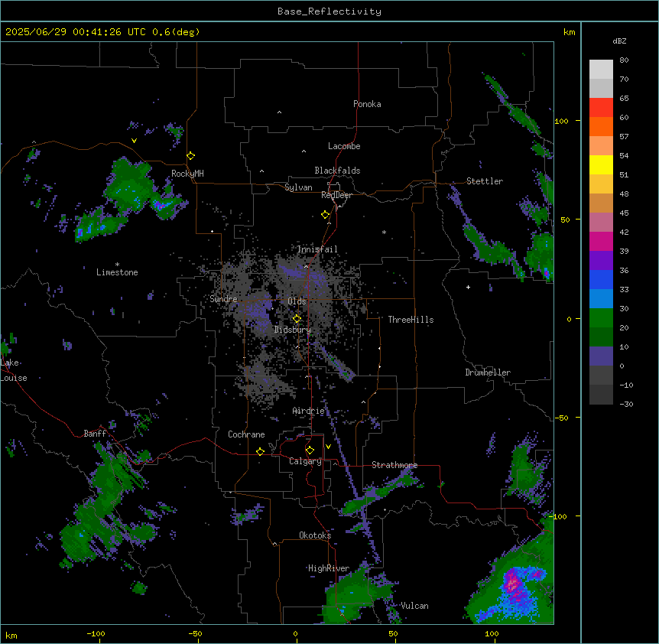Click the Banff label

[95, 434]
